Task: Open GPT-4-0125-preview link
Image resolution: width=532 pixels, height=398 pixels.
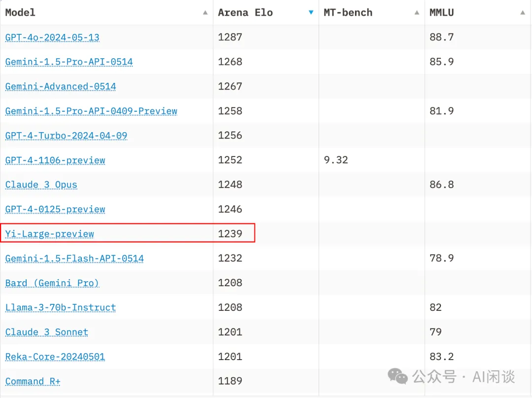Action: point(55,209)
